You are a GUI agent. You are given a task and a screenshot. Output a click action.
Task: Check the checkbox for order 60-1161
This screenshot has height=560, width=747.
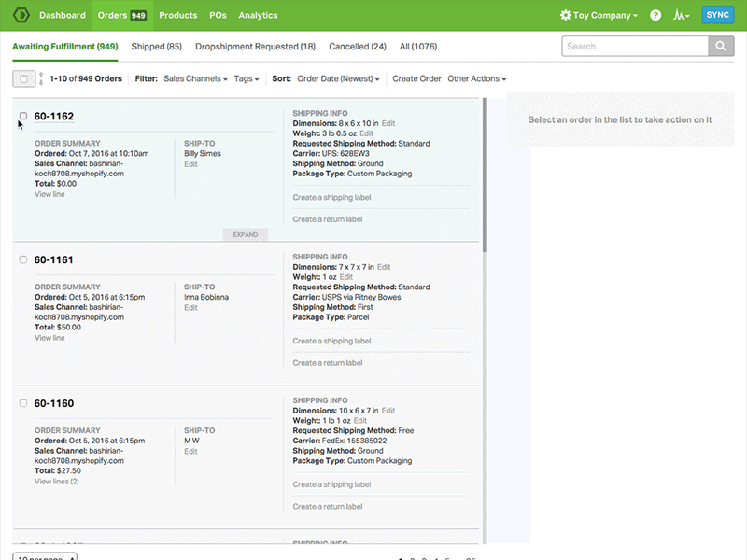pos(23,259)
